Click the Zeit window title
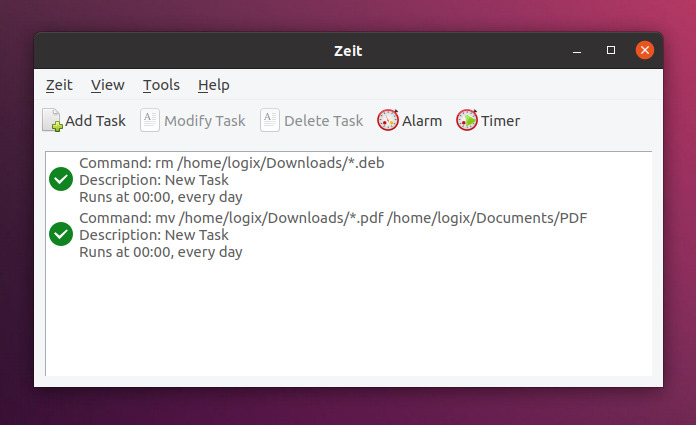696x425 pixels. tap(348, 51)
